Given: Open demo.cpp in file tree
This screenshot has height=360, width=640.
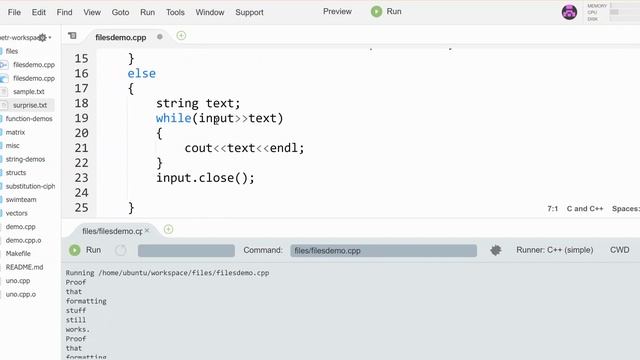Looking at the screenshot, I should point(20,227).
